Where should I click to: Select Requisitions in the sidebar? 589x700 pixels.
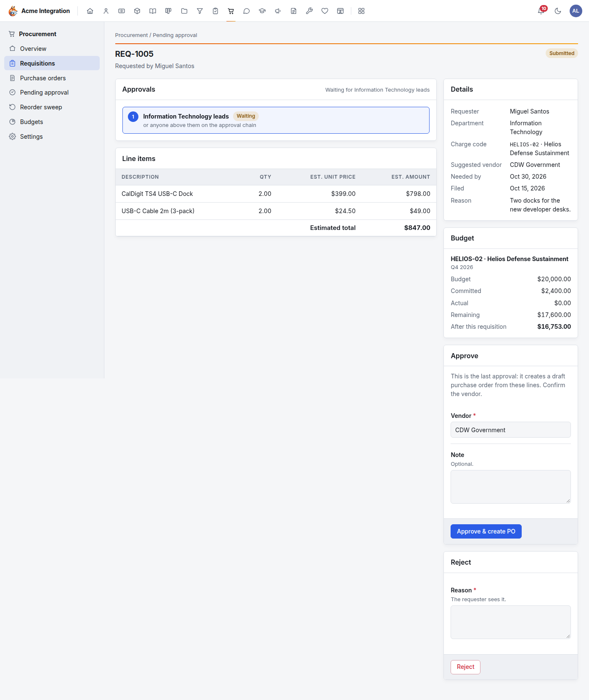[x=52, y=63]
